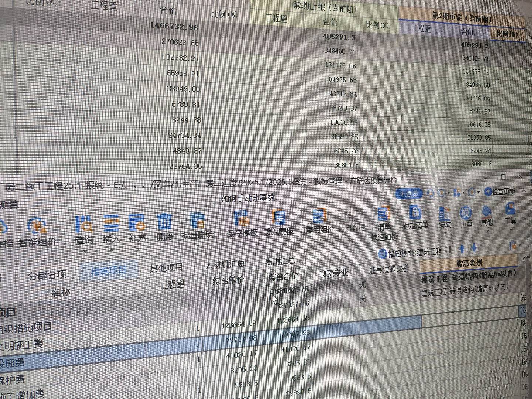This screenshot has width=532, height=399.
Task: Click the 智能组价 smart pricing icon
Action: coord(37,226)
